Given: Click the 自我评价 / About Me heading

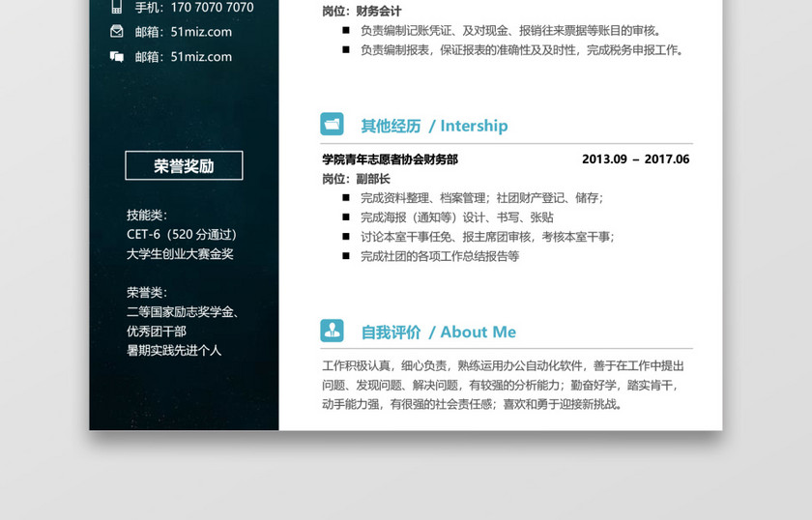Looking at the screenshot, I should click(439, 332).
